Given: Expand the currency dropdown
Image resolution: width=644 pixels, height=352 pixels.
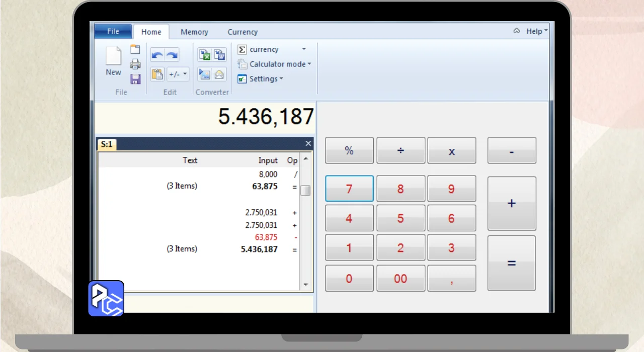Looking at the screenshot, I should 303,49.
